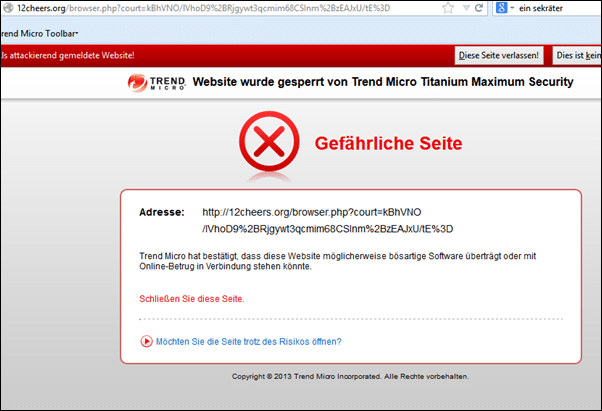Click 'Trend Micro hat bestätigt' description text

point(337,261)
